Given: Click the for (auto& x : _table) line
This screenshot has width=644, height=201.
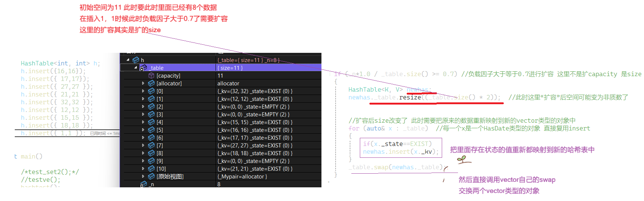Looking at the screenshot, I should [388, 128].
